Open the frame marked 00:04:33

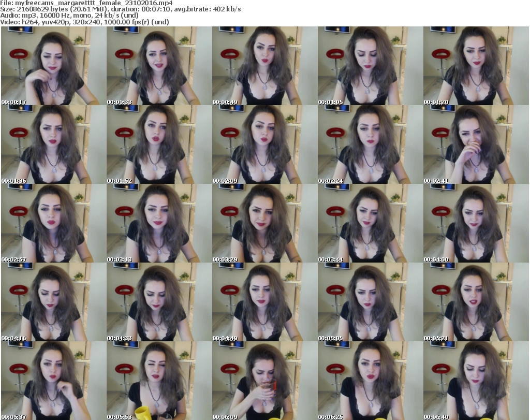pos(159,302)
